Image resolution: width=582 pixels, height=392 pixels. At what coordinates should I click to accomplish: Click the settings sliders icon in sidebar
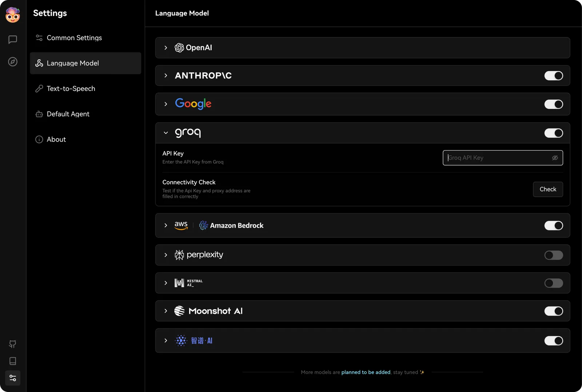[13, 378]
